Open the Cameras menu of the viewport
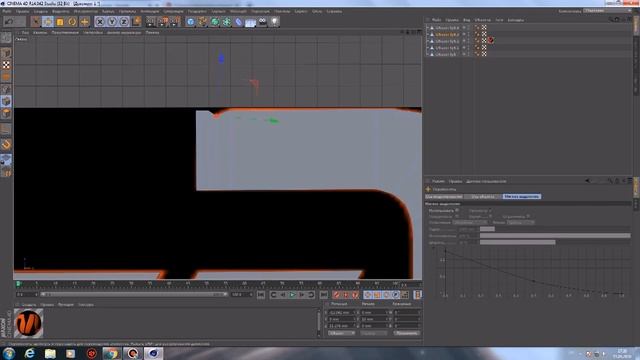This screenshot has height=360, width=640. click(40, 32)
